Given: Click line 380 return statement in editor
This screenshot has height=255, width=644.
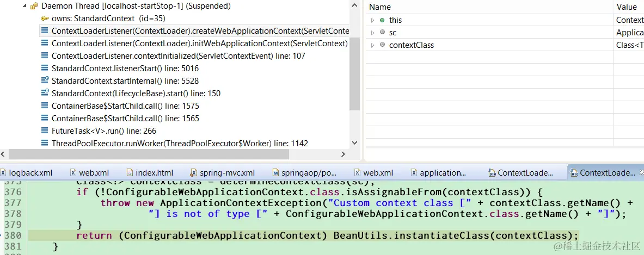Looking at the screenshot, I should pos(327,235).
